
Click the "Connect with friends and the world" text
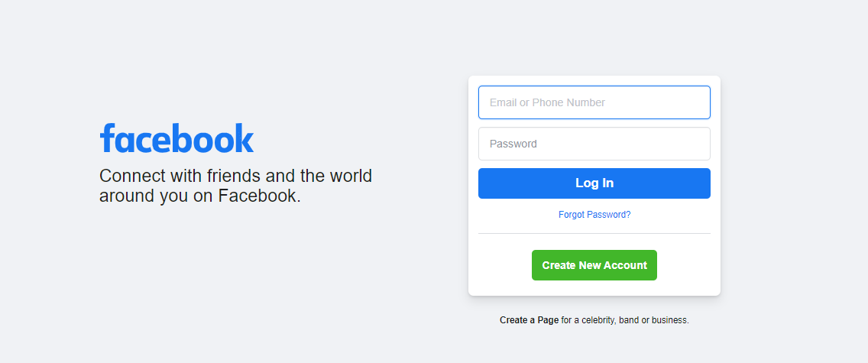coord(236,176)
